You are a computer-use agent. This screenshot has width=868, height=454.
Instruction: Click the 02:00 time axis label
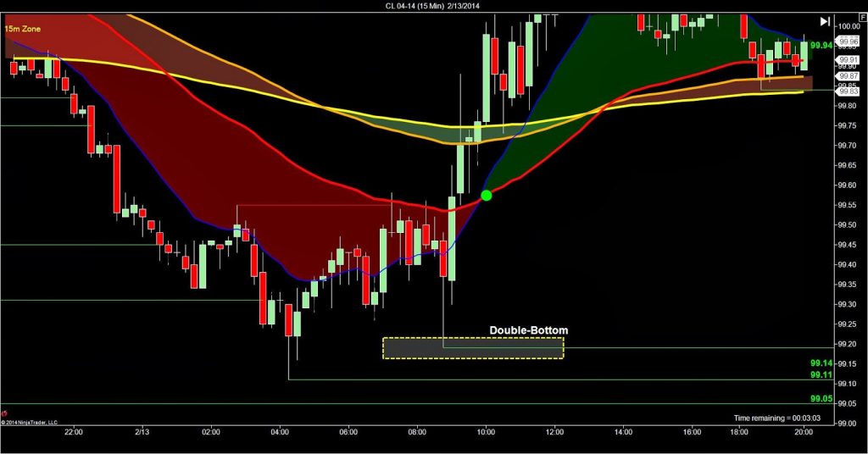[211, 432]
